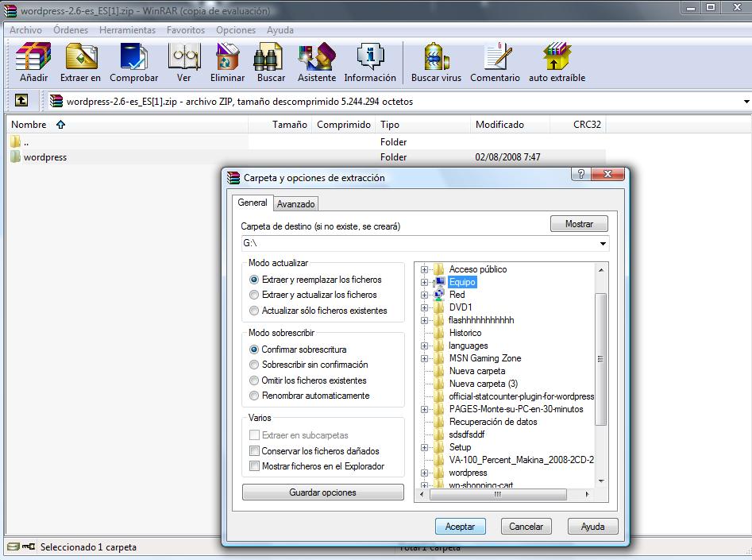Select Actualizar sólo ficheros existentes
This screenshot has height=560, width=752.
click(254, 311)
